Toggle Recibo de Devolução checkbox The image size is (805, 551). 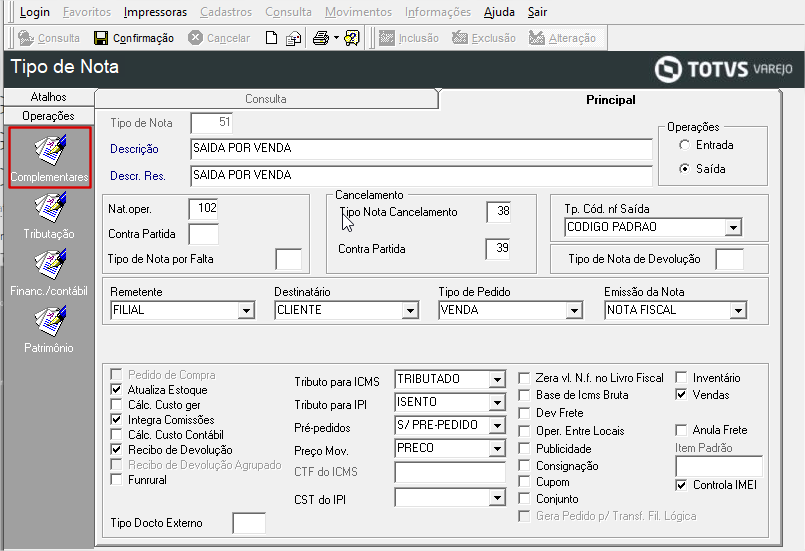(x=117, y=449)
